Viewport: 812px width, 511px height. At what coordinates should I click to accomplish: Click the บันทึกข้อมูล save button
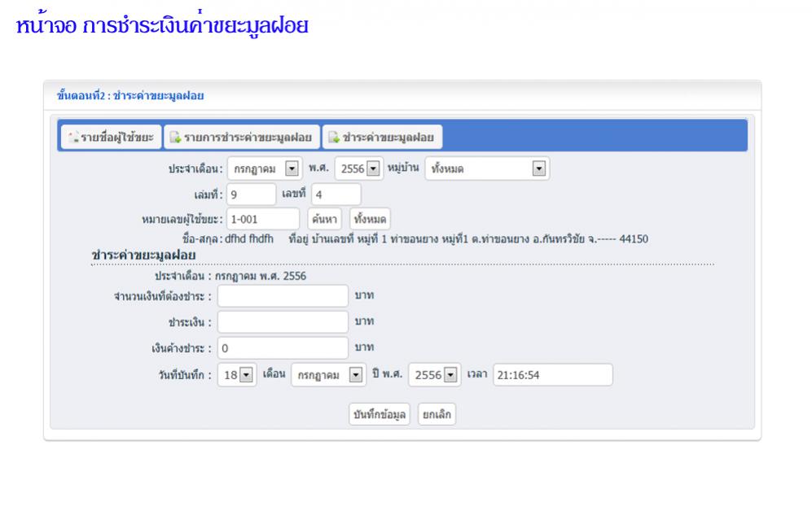379,414
